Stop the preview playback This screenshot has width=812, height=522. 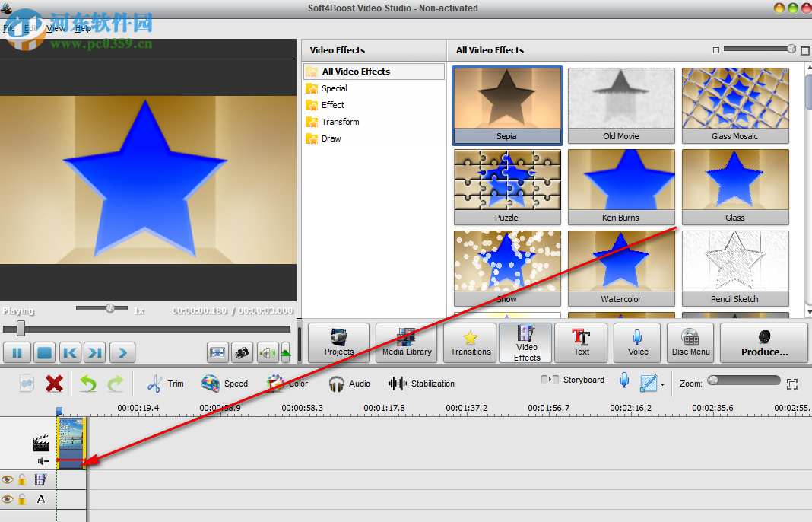pos(45,352)
